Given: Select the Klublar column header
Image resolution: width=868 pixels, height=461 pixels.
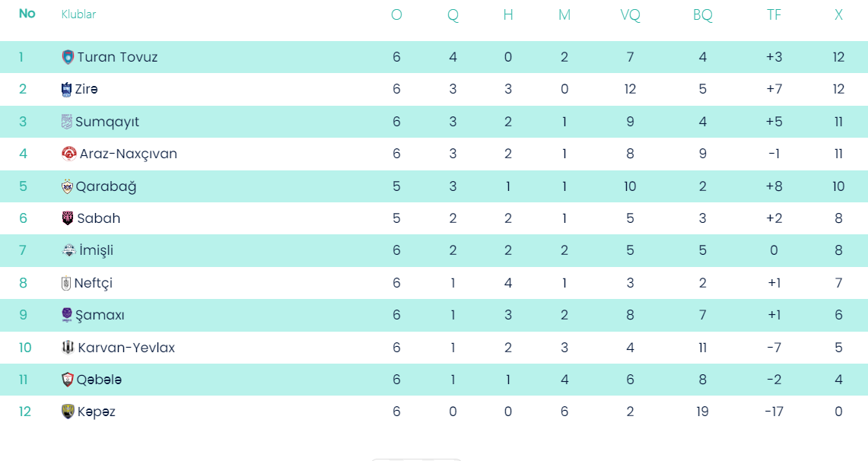Looking at the screenshot, I should pyautogui.click(x=78, y=14).
